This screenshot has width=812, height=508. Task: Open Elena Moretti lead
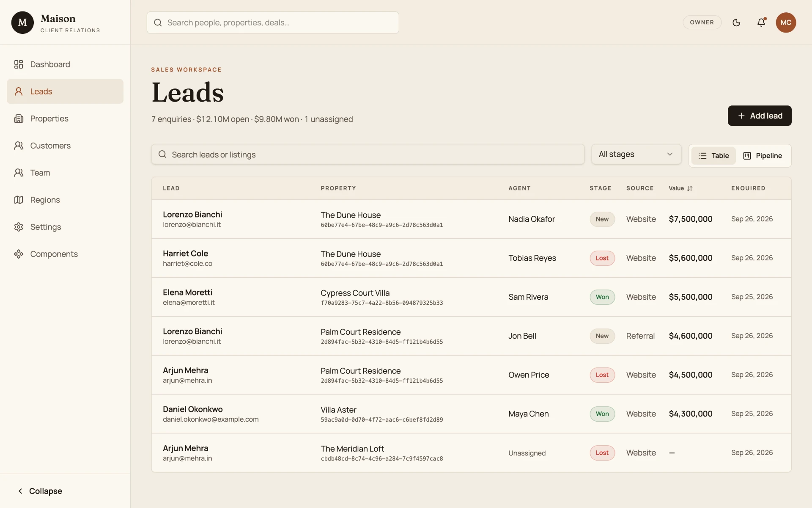point(188,293)
